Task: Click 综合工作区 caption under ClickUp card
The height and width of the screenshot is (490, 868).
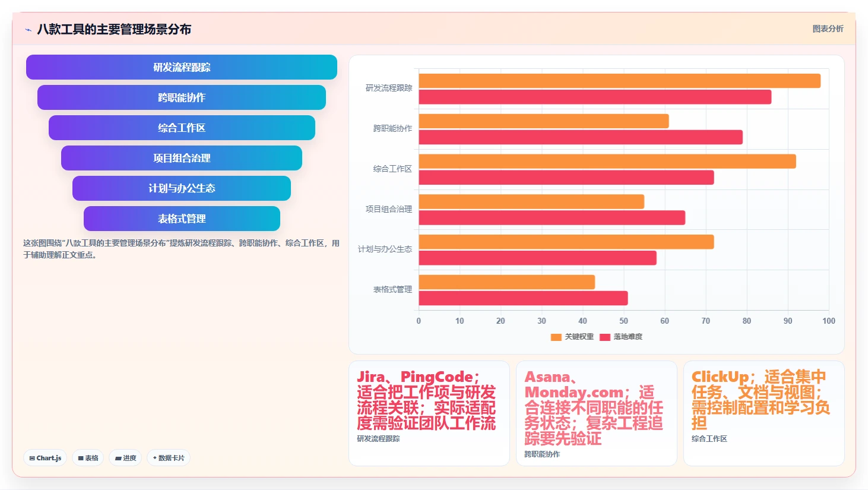Action: click(709, 439)
